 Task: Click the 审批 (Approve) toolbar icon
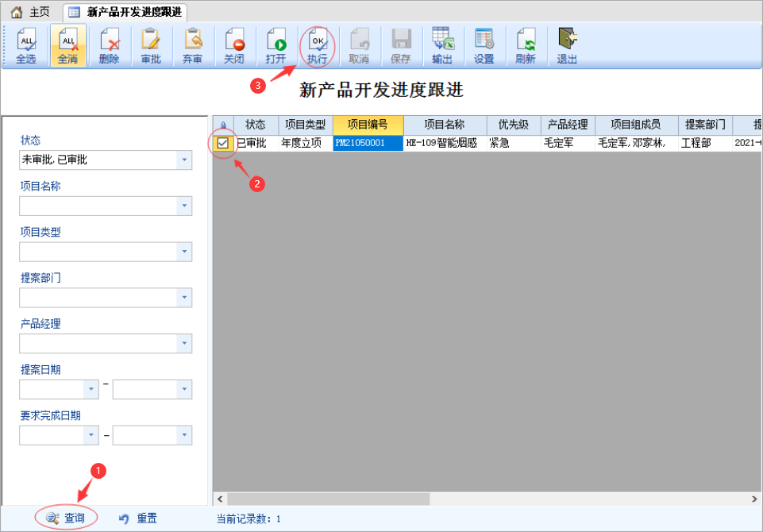(150, 46)
